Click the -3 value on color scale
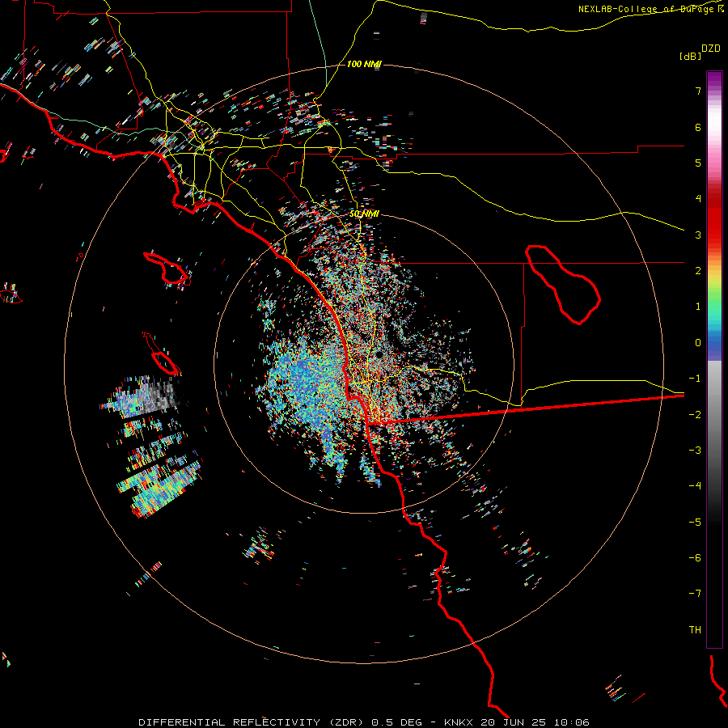 pos(695,450)
